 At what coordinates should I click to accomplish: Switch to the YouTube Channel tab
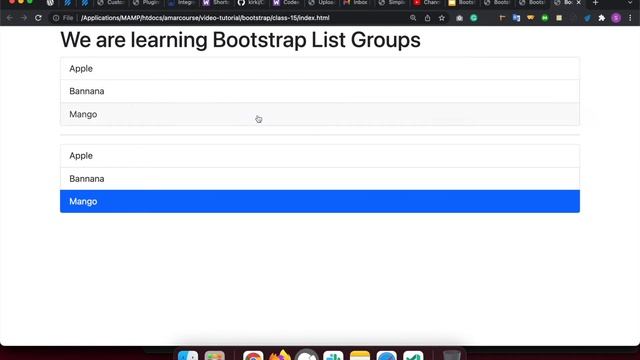(x=427, y=2)
